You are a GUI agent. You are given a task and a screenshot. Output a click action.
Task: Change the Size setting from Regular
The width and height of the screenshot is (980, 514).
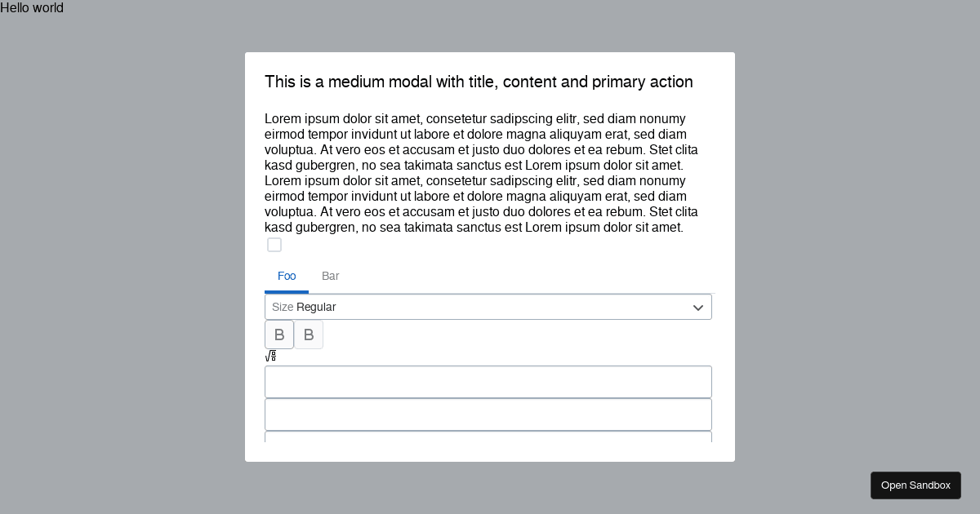point(488,307)
